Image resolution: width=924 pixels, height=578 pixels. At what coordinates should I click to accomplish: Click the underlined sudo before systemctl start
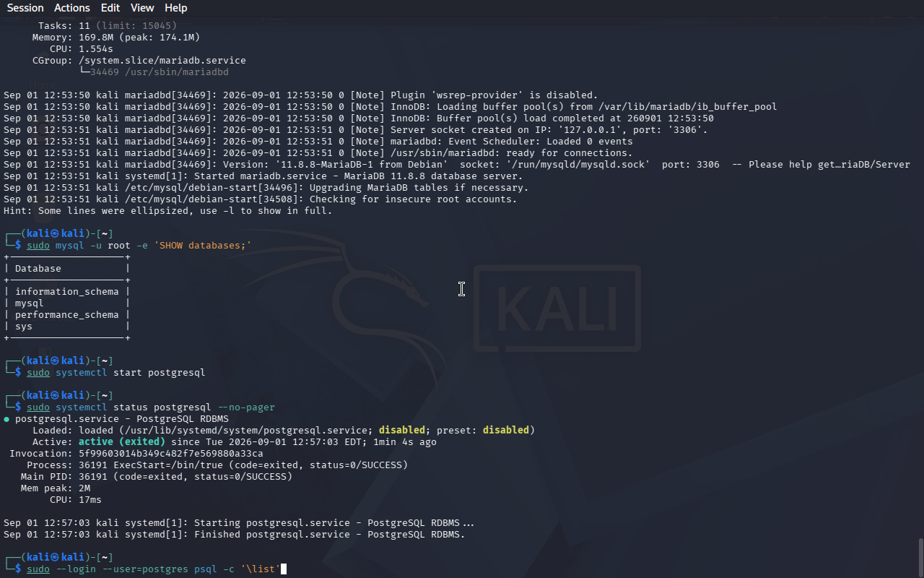tap(38, 373)
